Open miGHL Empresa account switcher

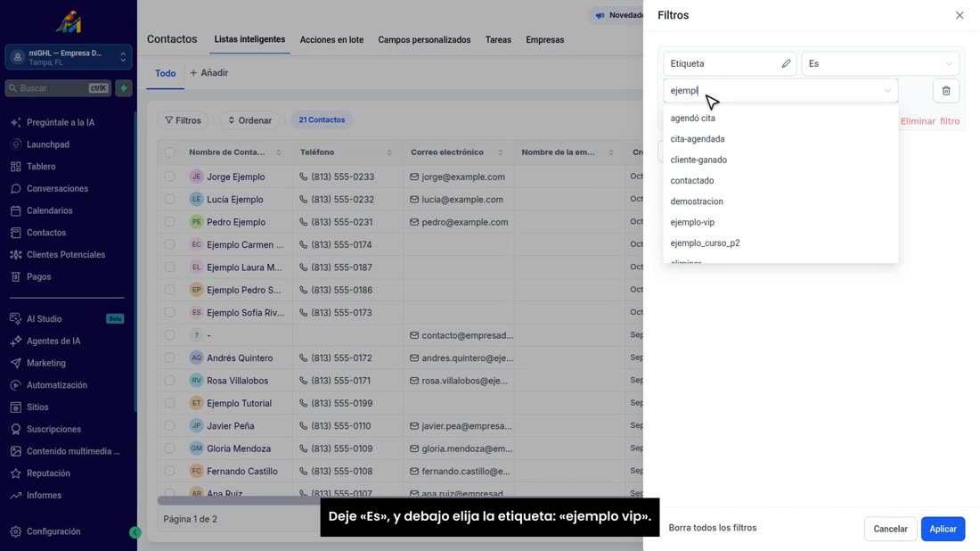click(x=68, y=58)
